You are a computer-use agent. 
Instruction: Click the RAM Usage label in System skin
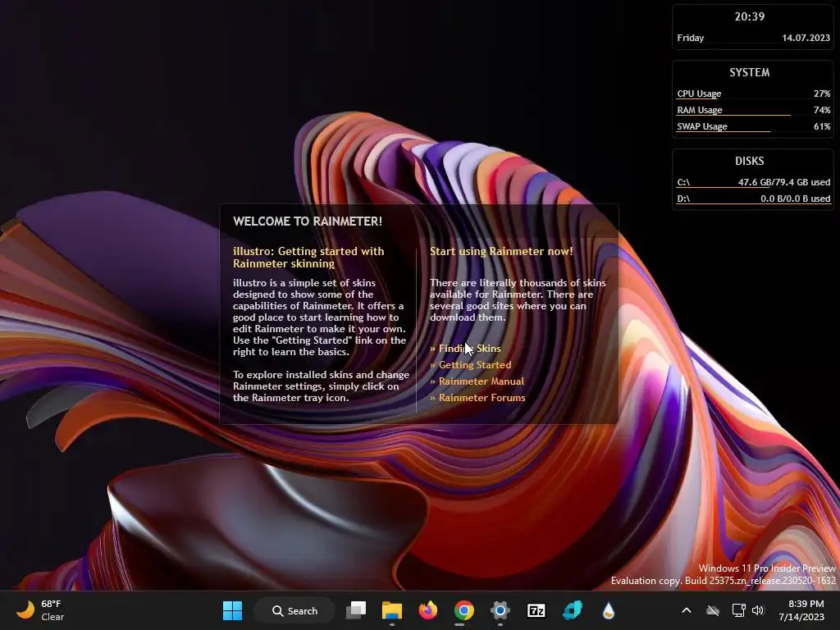point(700,110)
